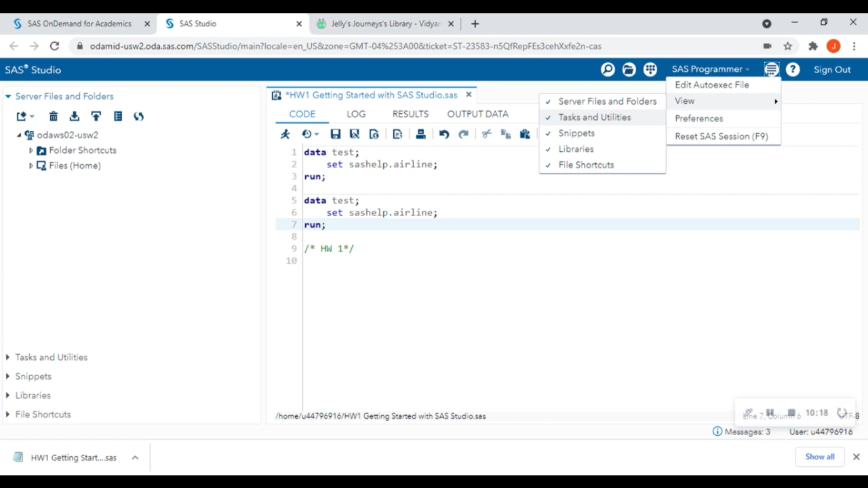The width and height of the screenshot is (868, 488).
Task: Click the Messages: 3 status text
Action: pos(747,432)
